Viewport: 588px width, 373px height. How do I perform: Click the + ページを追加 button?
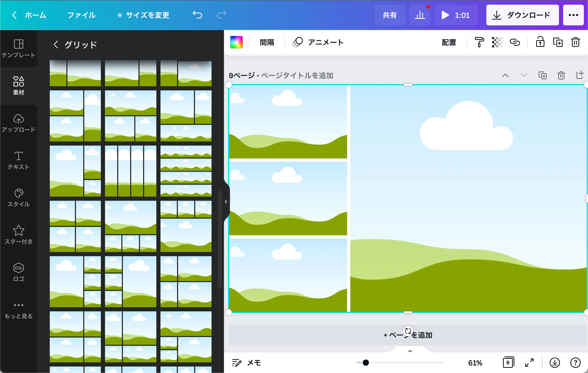click(408, 335)
